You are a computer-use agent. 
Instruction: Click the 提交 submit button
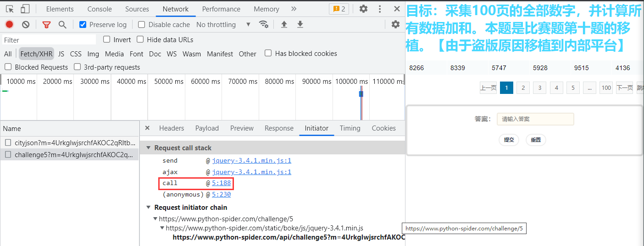(x=509, y=140)
